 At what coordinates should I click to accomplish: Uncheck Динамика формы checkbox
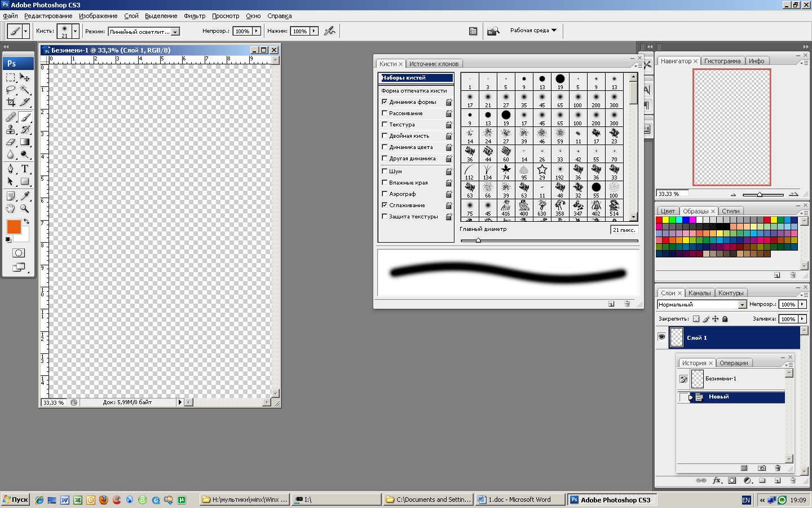click(385, 102)
